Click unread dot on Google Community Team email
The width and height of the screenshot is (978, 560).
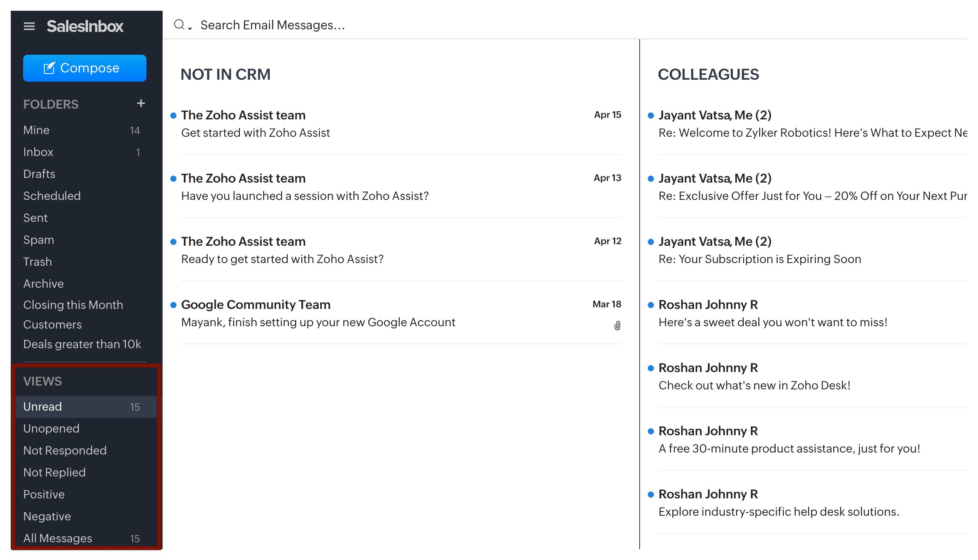click(x=173, y=305)
